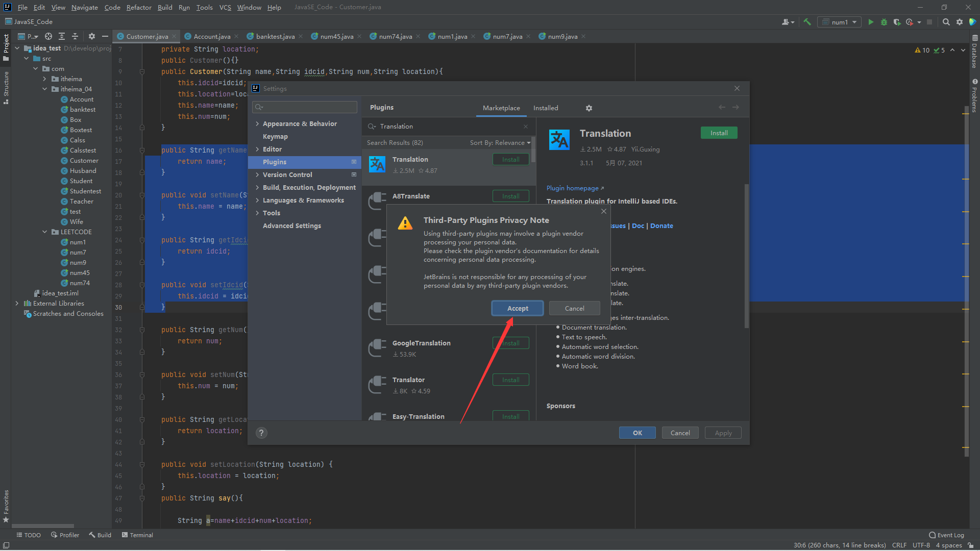Expand Appearance & Behavior settings
This screenshot has width=980, height=551.
257,123
